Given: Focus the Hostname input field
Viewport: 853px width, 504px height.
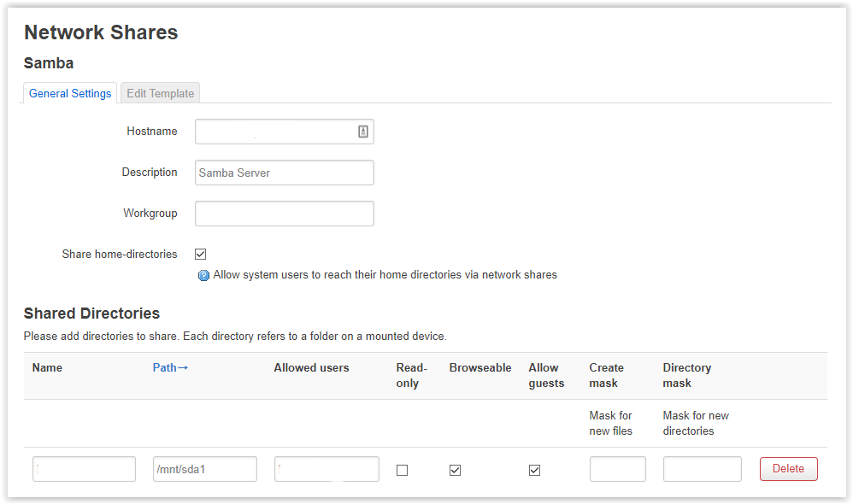Looking at the screenshot, I should pos(285,132).
